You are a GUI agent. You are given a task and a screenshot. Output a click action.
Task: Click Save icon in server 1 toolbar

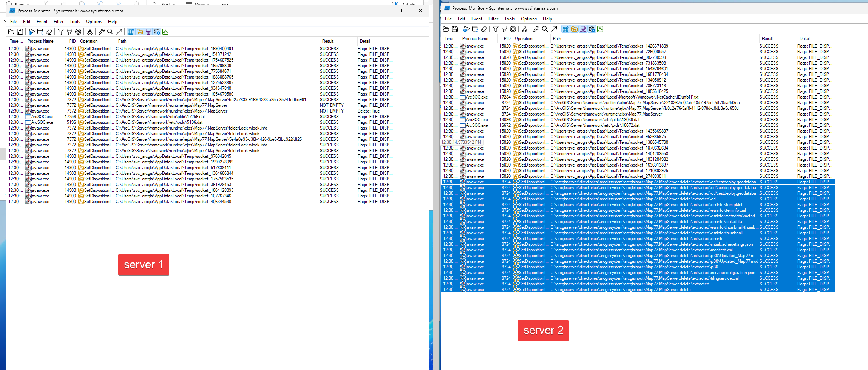[x=20, y=32]
